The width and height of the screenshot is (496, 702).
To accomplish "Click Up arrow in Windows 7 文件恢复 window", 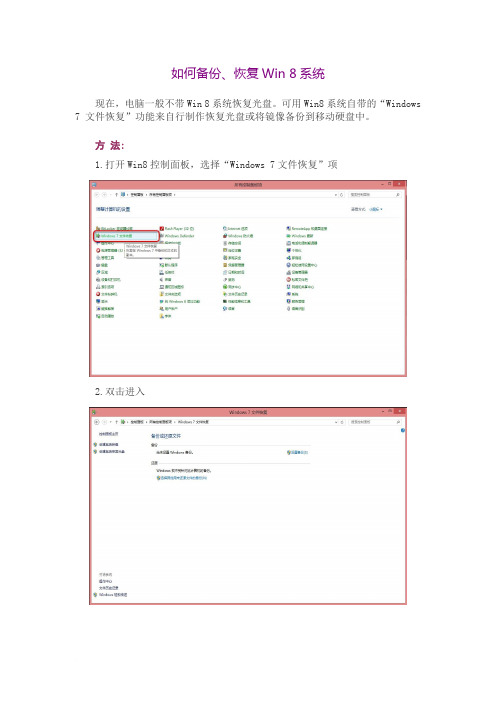I will pos(116,422).
